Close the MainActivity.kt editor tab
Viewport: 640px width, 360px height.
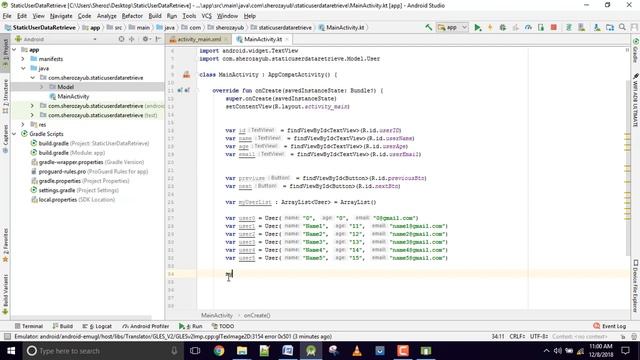[287, 39]
